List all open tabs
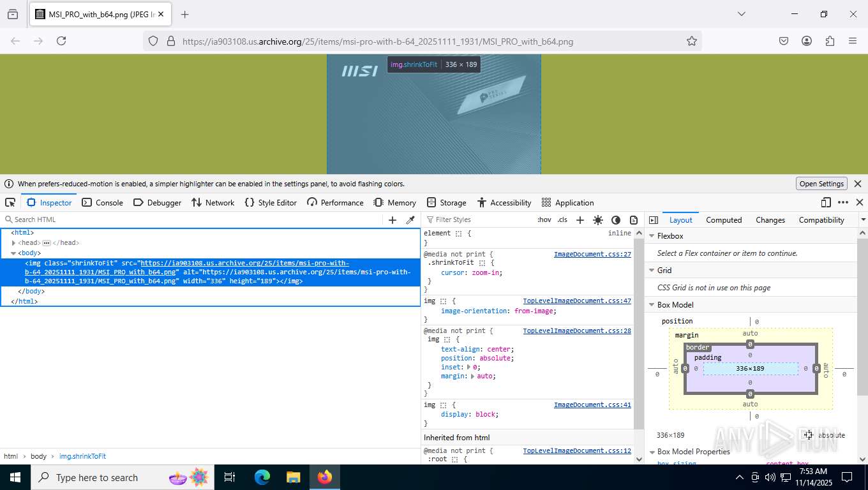This screenshot has height=490, width=868. coord(742,14)
